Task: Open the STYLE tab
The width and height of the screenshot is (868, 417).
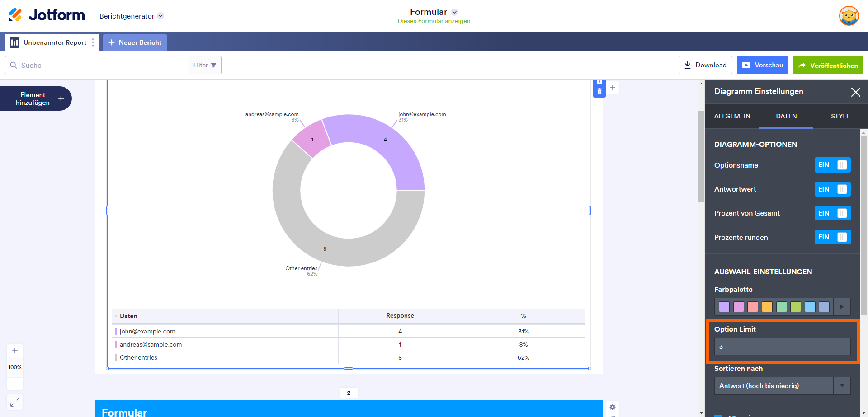Action: coord(840,116)
